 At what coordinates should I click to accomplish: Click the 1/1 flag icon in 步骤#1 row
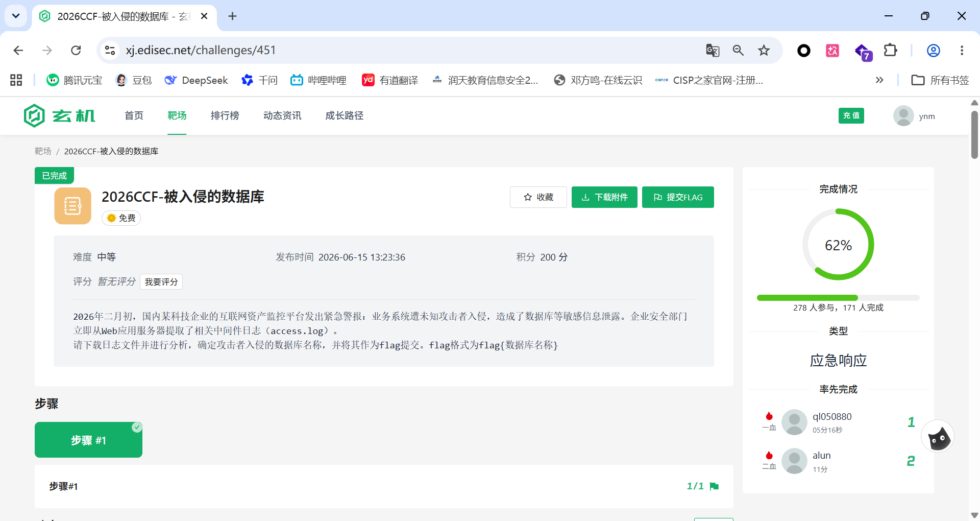[714, 486]
